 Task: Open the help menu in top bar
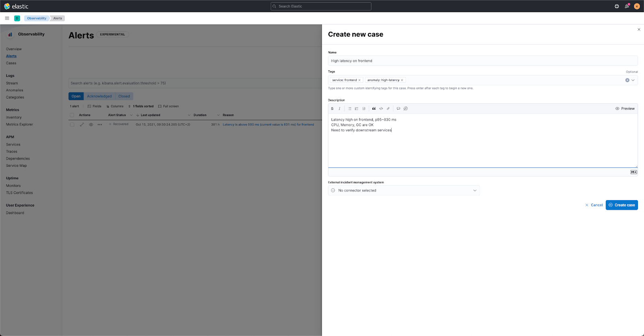[617, 6]
